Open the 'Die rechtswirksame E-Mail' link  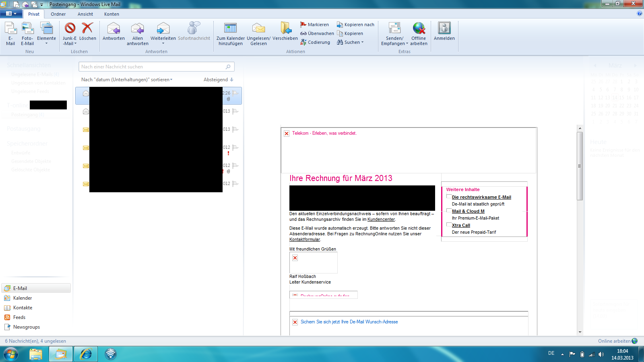tap(481, 197)
